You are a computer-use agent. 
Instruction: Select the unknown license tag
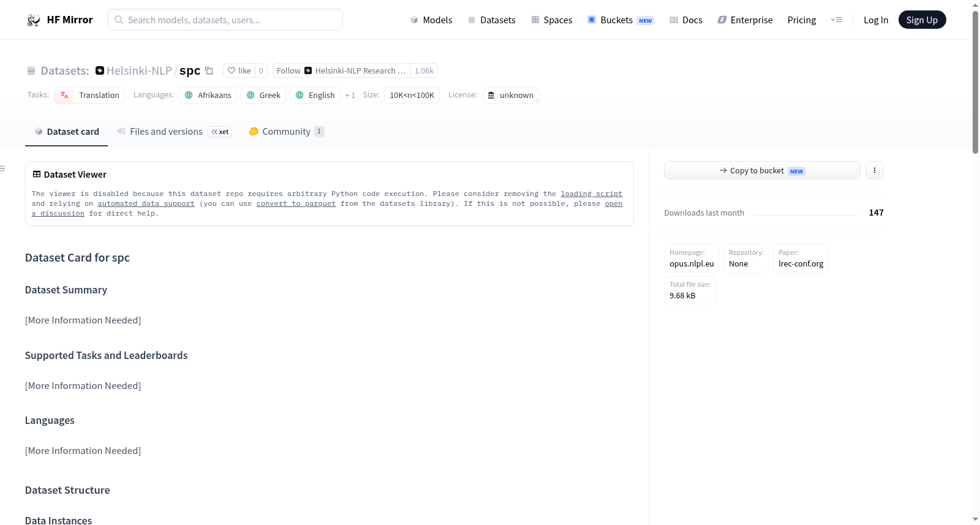[511, 95]
